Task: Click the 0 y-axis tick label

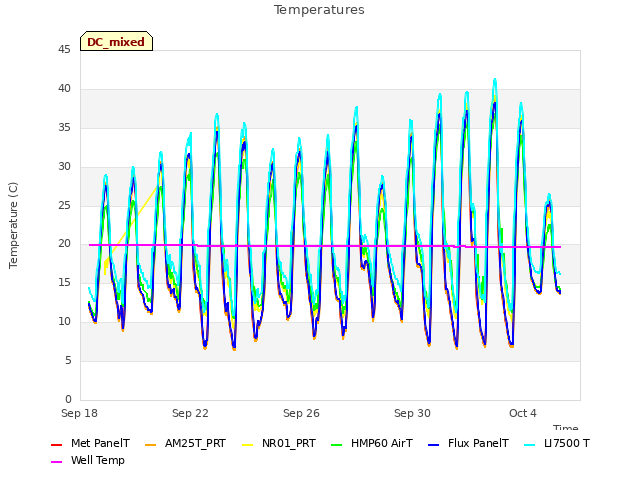Action: pyautogui.click(x=68, y=399)
